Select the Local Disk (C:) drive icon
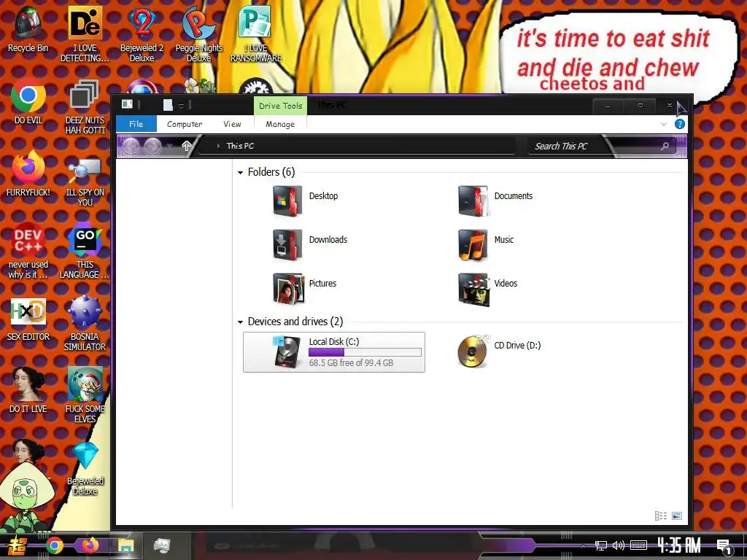Viewport: 747px width, 560px height. coord(287,351)
